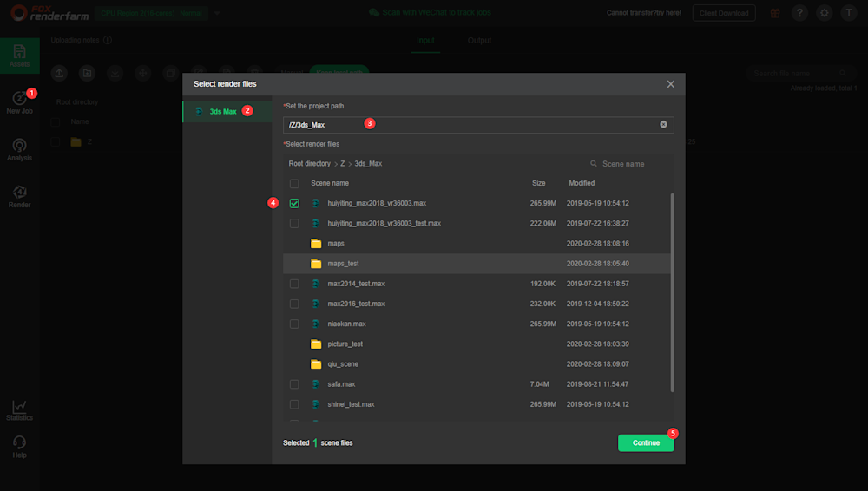Open the picture_test folder icon
Screen dimensions: 868x491
pos(316,344)
